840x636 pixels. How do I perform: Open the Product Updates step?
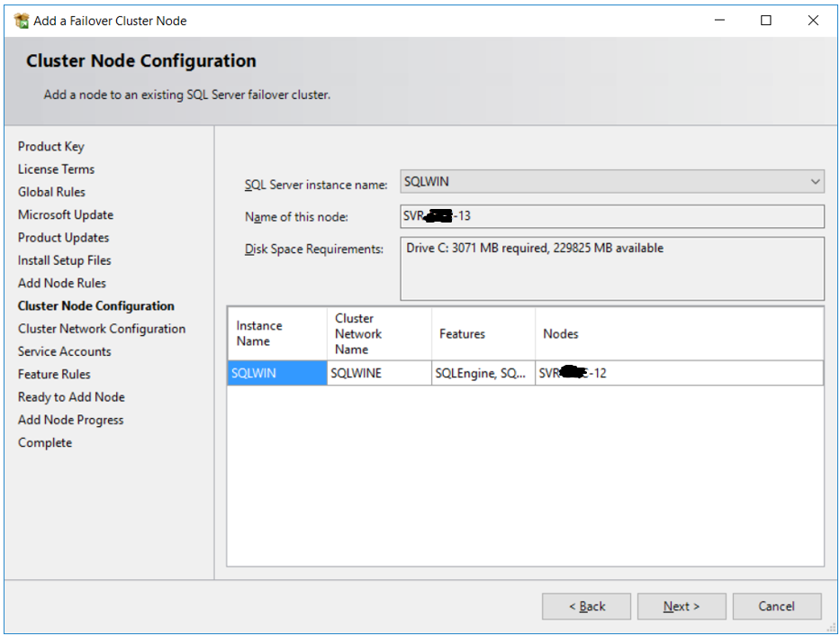pos(63,237)
